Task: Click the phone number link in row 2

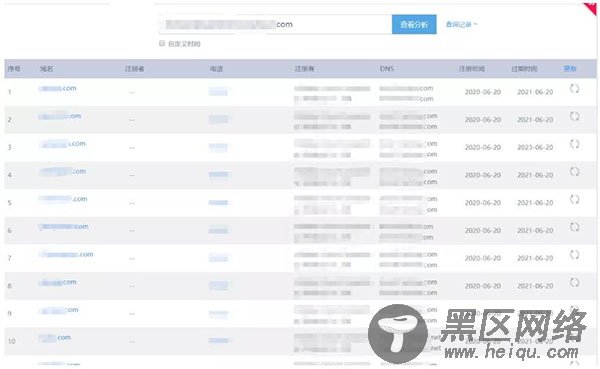Action: (218, 119)
